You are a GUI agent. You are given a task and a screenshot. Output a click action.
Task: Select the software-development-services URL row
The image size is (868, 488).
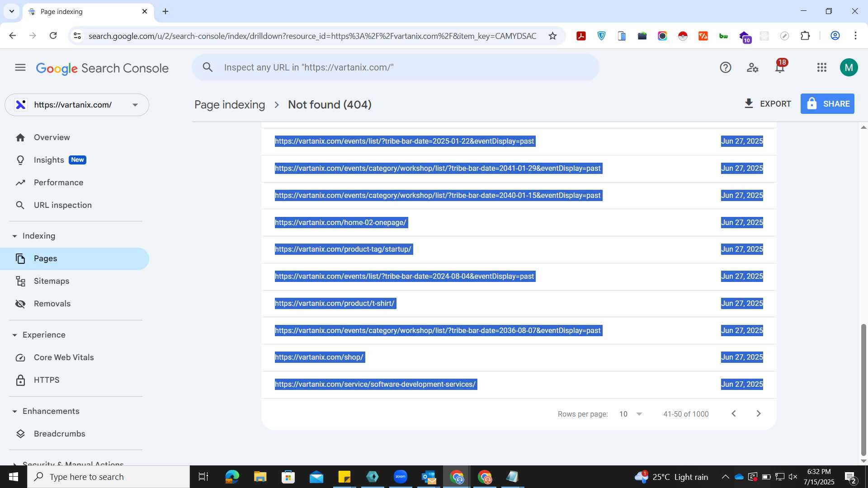[x=519, y=385]
